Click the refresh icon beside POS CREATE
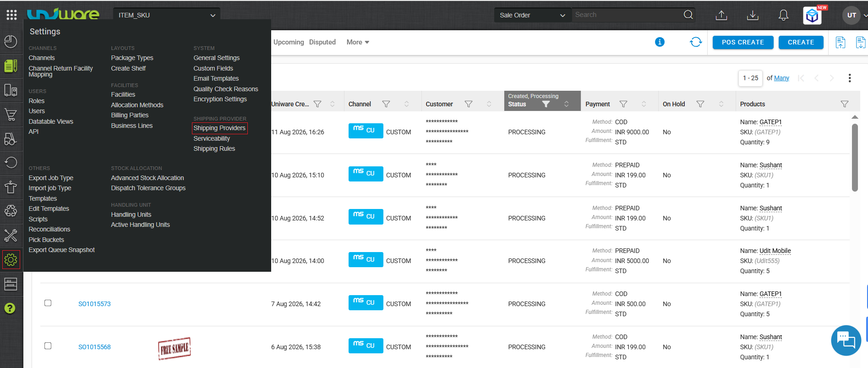The width and height of the screenshot is (868, 368). (x=696, y=42)
